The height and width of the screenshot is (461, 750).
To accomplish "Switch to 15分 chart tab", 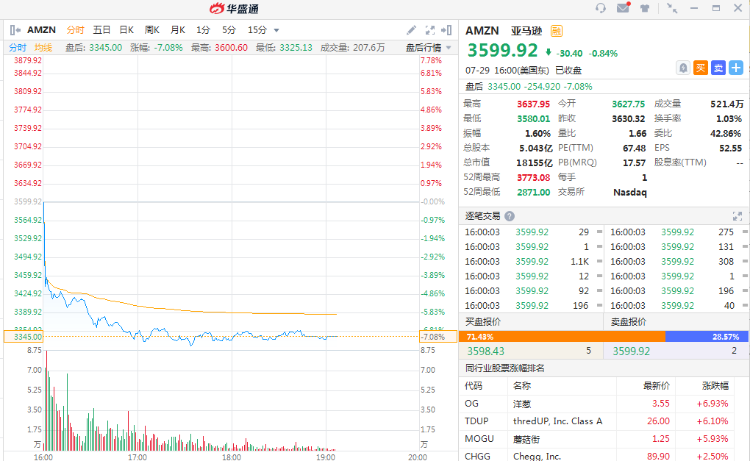I will click(257, 30).
